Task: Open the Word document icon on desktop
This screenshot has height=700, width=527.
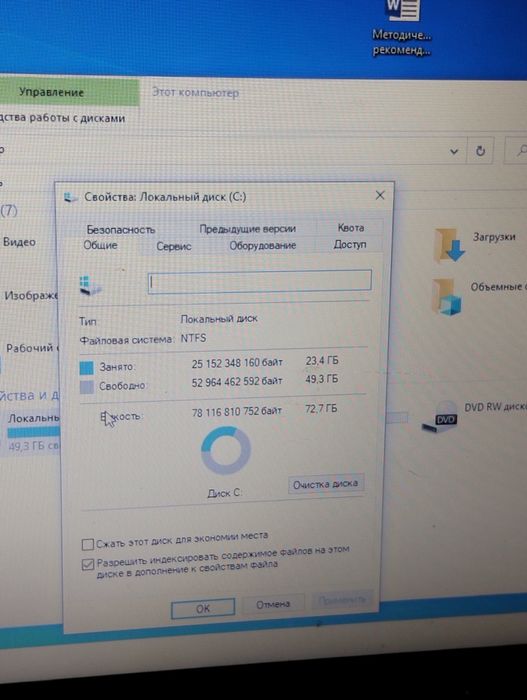Action: coord(403,10)
